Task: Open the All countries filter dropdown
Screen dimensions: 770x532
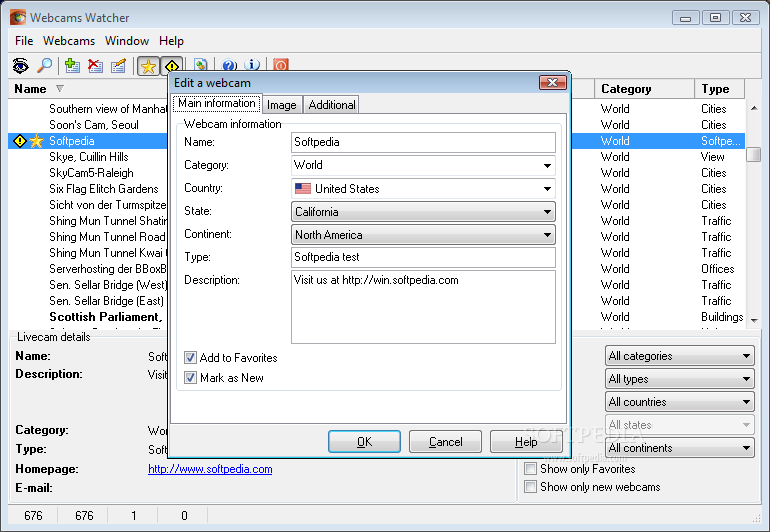Action: pyautogui.click(x=680, y=402)
